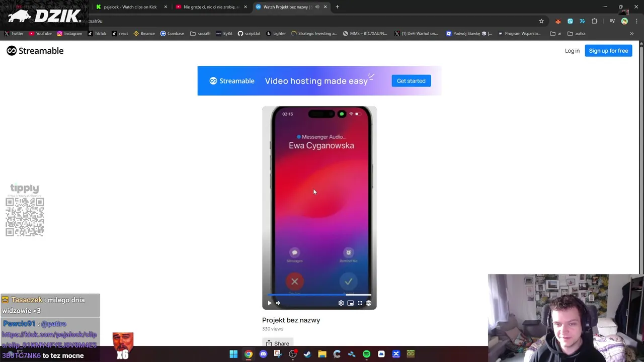The height and width of the screenshot is (362, 644).
Task: Open MMS – BTC/XAU bookmark
Action: (x=365, y=34)
